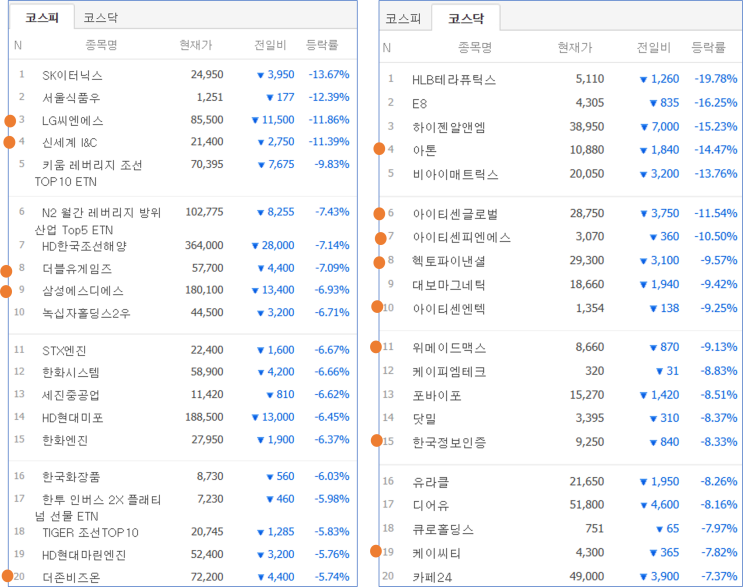Click -16.25% in E8 row
The image size is (743, 587).
716,103
